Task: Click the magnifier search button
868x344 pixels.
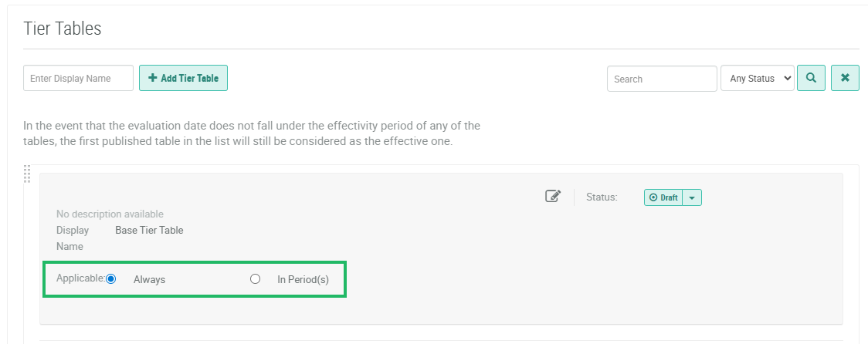Action: tap(811, 78)
